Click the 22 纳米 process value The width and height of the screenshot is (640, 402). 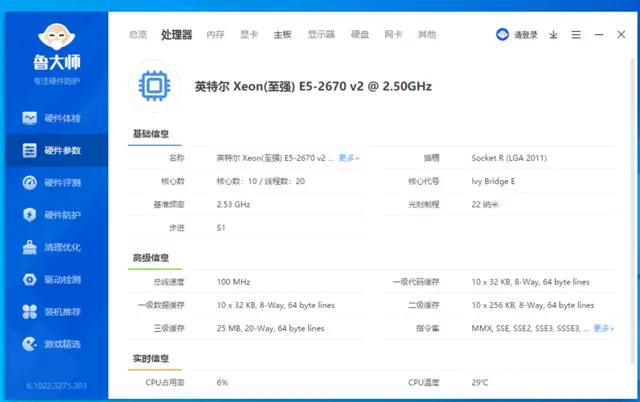tap(485, 204)
